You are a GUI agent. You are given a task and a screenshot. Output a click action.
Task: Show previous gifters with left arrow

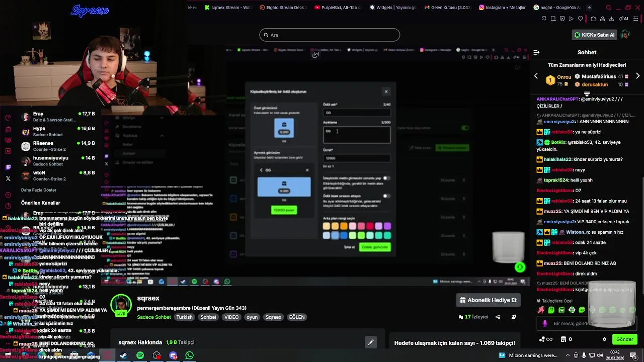pyautogui.click(x=536, y=76)
